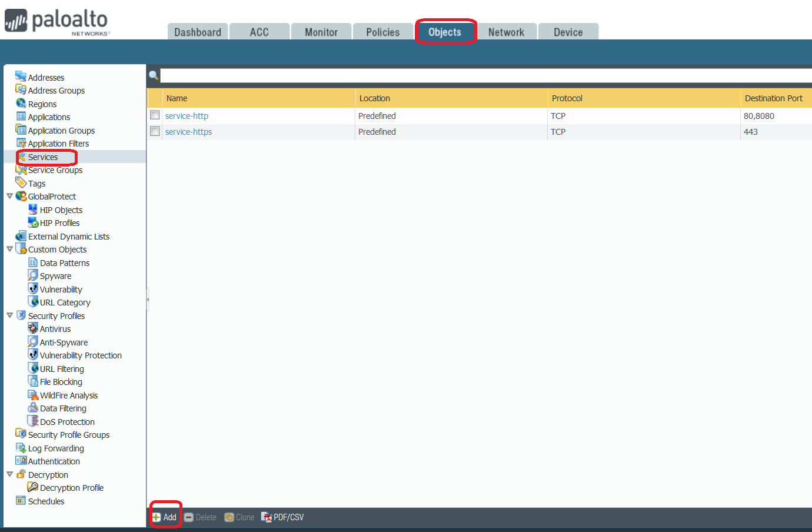Collapse the GlobalProtect tree node
812x532 pixels.
[x=9, y=196]
